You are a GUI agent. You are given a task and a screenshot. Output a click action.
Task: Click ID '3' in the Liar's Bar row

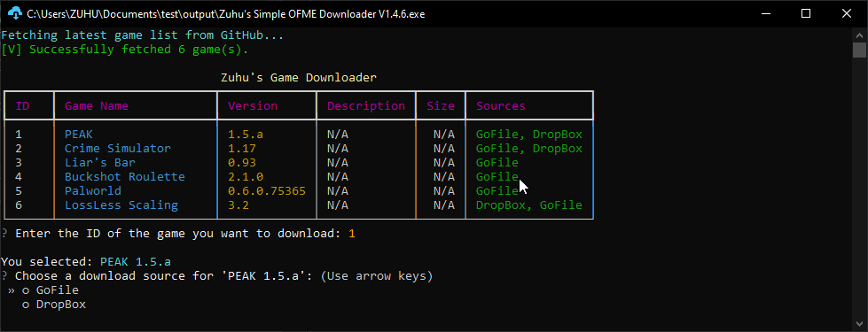(x=19, y=163)
